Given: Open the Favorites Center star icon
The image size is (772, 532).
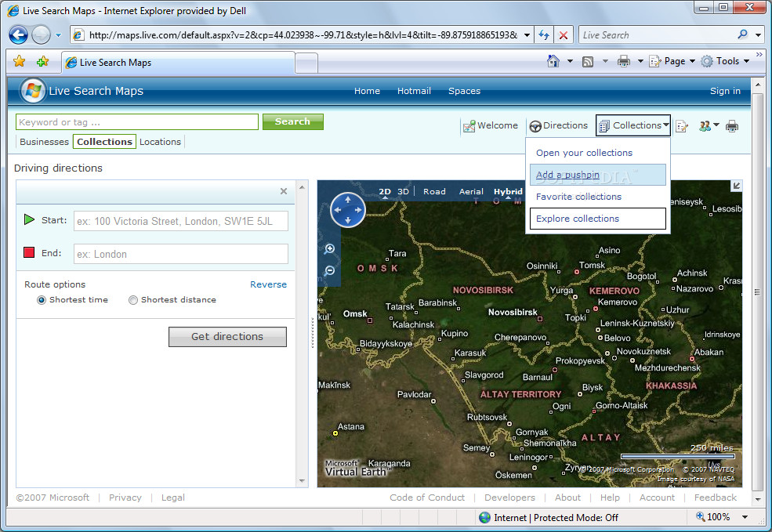Looking at the screenshot, I should coord(19,62).
